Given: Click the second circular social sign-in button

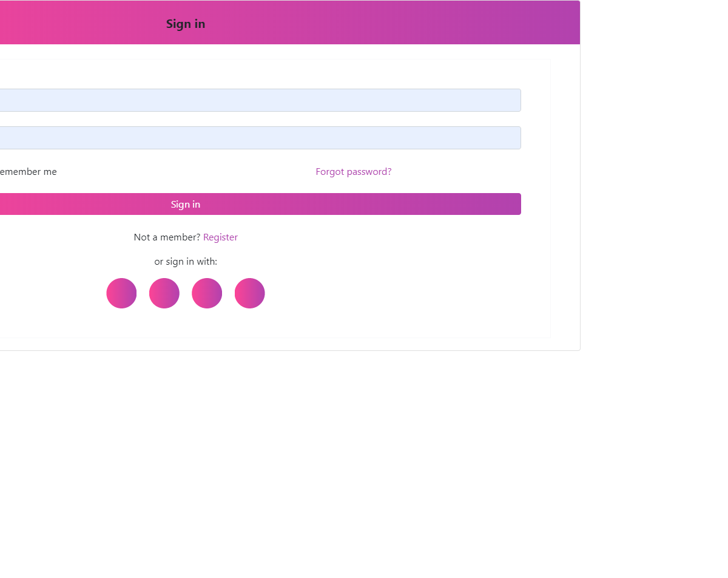Looking at the screenshot, I should coord(164,293).
